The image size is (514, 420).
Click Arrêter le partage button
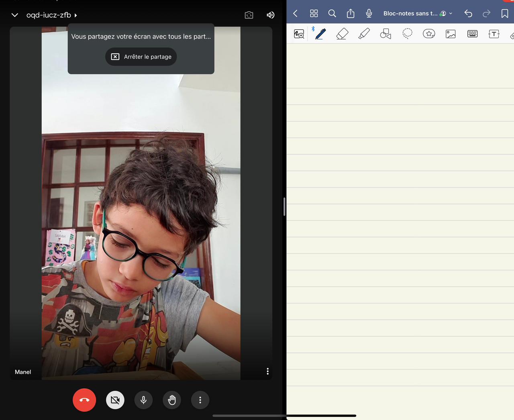coord(141,57)
